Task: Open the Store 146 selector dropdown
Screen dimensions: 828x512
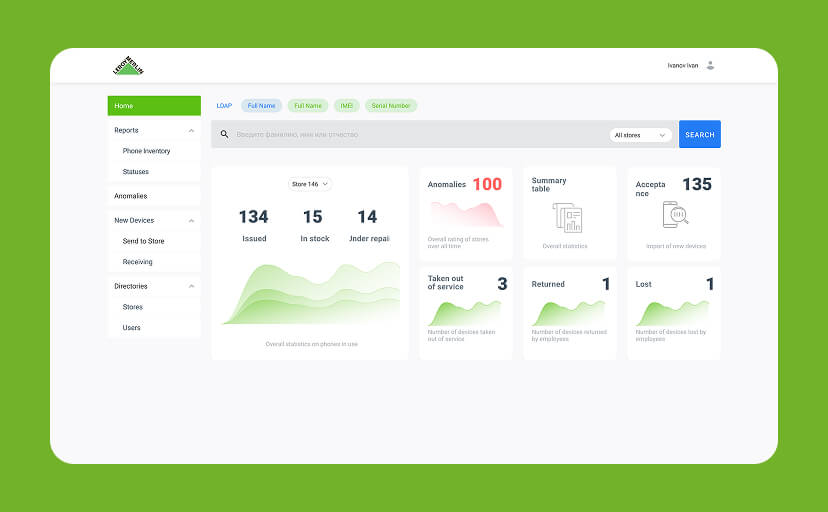Action: pyautogui.click(x=309, y=184)
